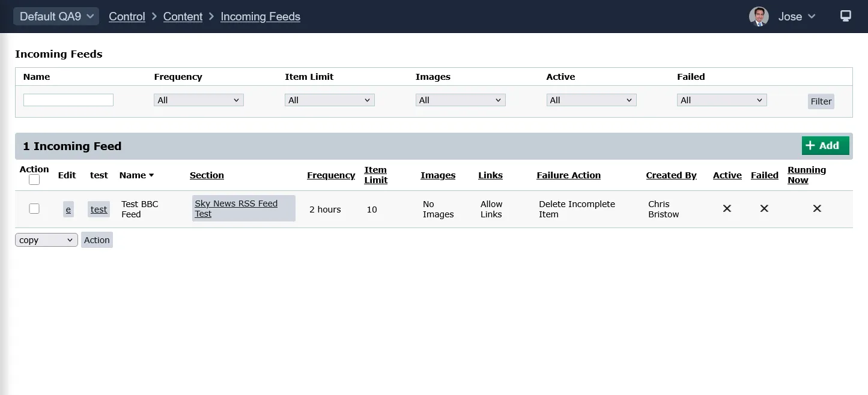Navigate to Content in the breadcrumb
Image resolution: width=868 pixels, height=395 pixels.
click(x=183, y=16)
